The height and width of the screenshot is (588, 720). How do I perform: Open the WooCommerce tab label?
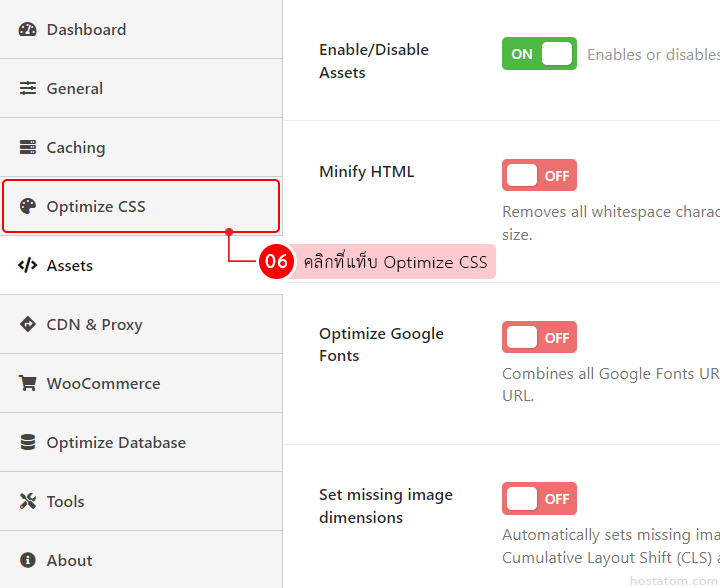pos(103,384)
